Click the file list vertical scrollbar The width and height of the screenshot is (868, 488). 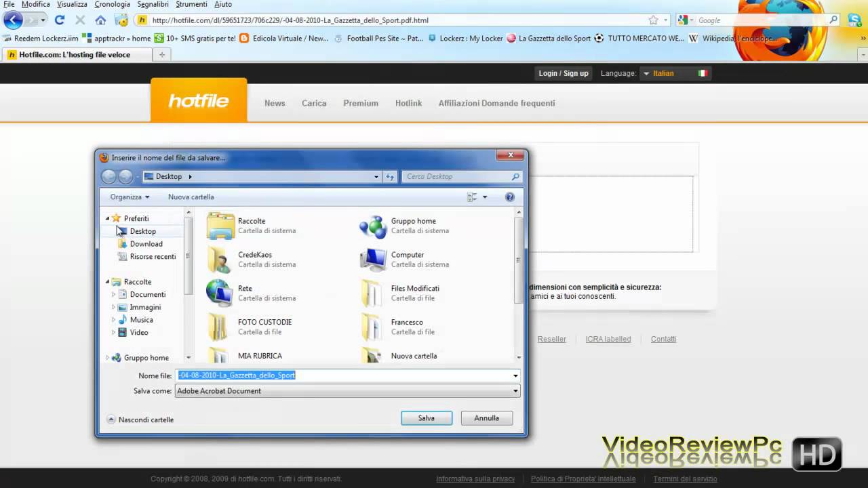click(518, 285)
